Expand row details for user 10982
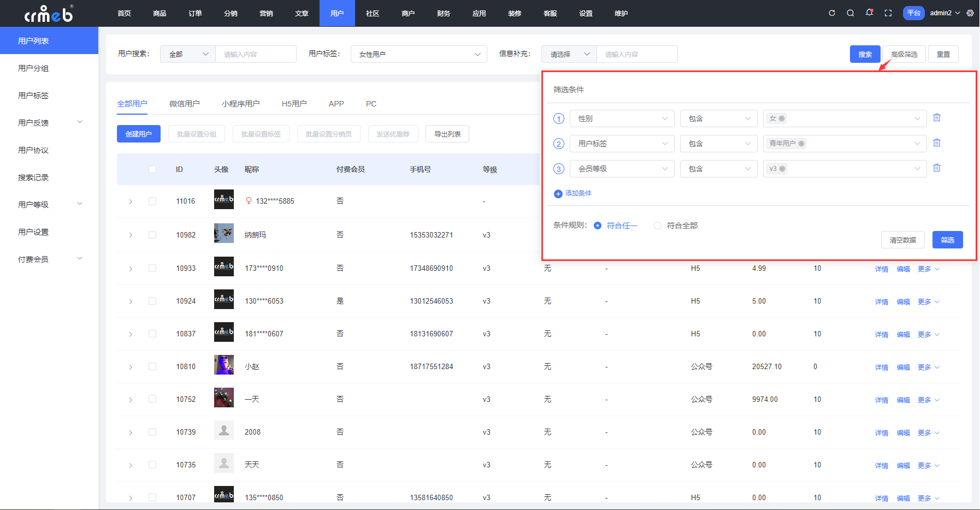Screen dimensions: 980x510 pos(131,235)
